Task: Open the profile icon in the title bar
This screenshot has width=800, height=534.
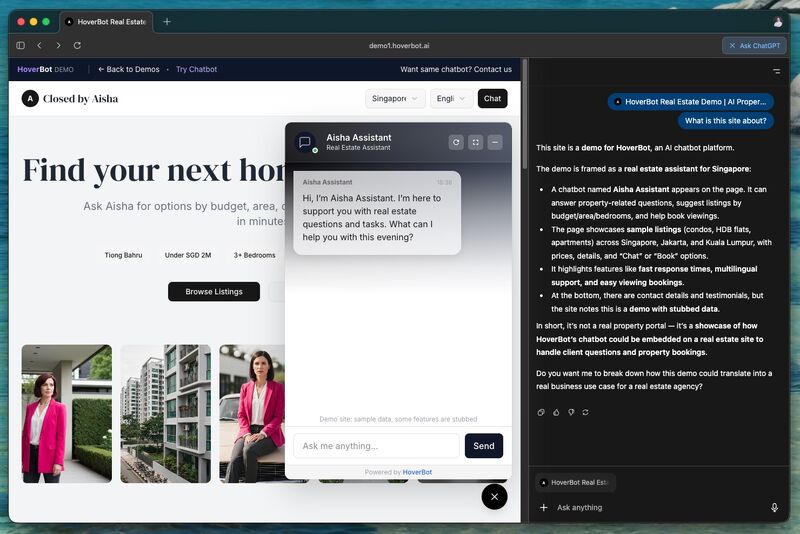Action: (778, 22)
